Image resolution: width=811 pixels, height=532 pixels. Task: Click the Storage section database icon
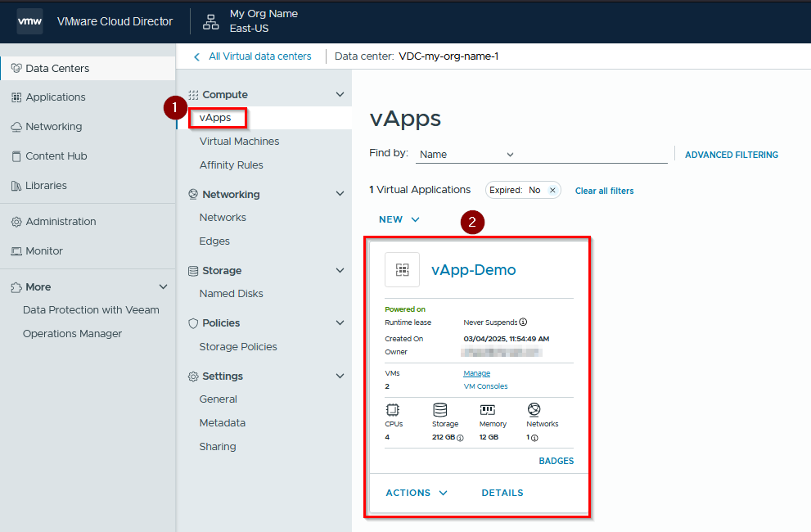pos(193,271)
